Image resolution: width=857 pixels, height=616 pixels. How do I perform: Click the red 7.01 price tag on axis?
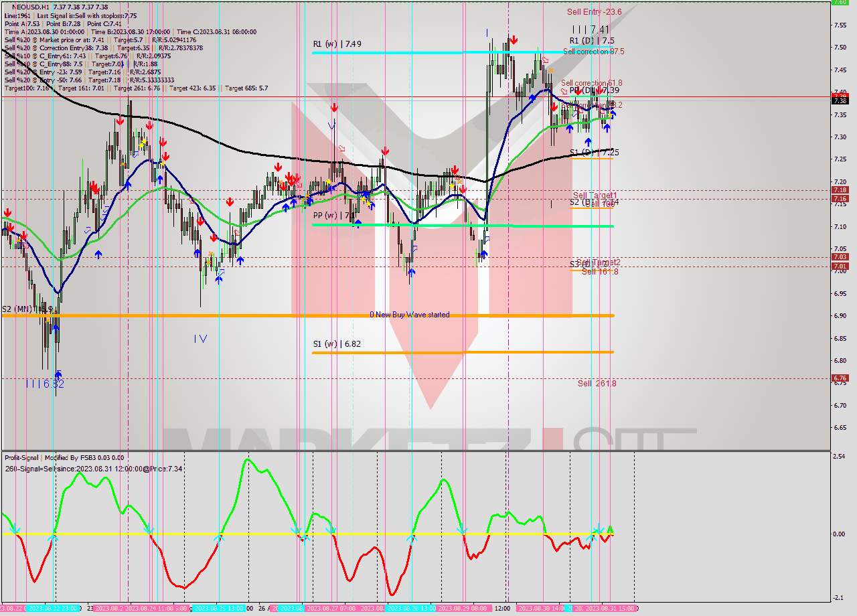pyautogui.click(x=840, y=266)
